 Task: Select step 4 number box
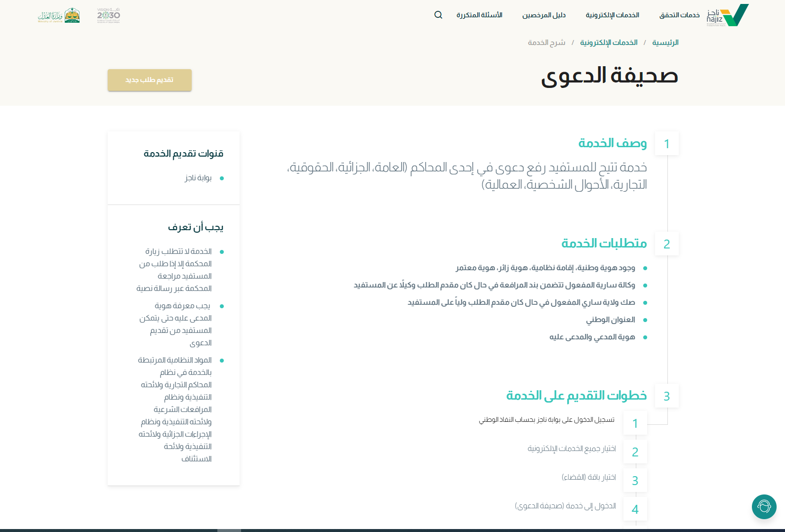(x=635, y=509)
